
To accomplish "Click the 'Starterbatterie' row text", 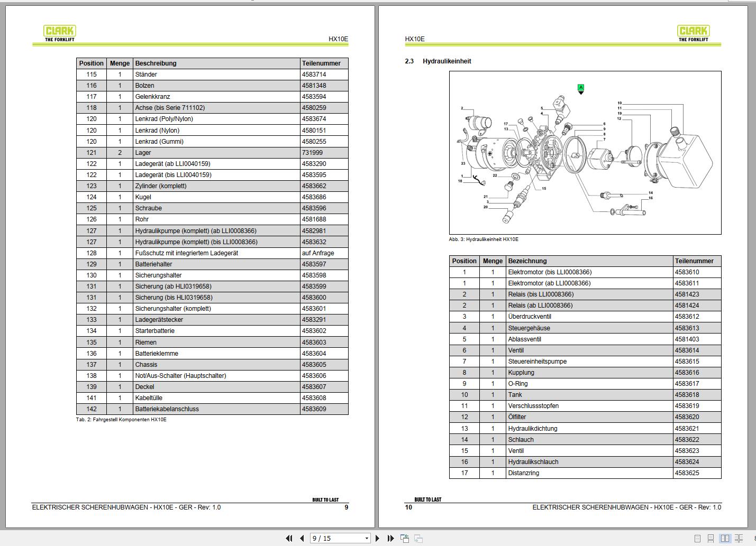I will pyautogui.click(x=155, y=331).
